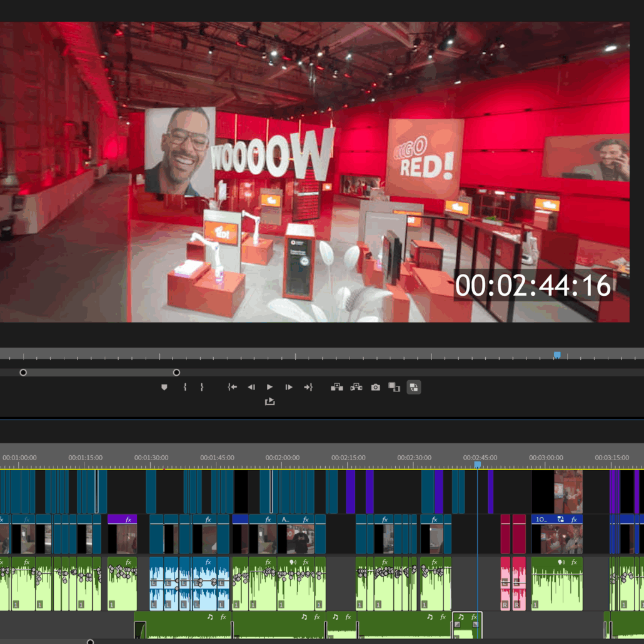Click the fade-out handle on the selected music clip

tap(476, 624)
